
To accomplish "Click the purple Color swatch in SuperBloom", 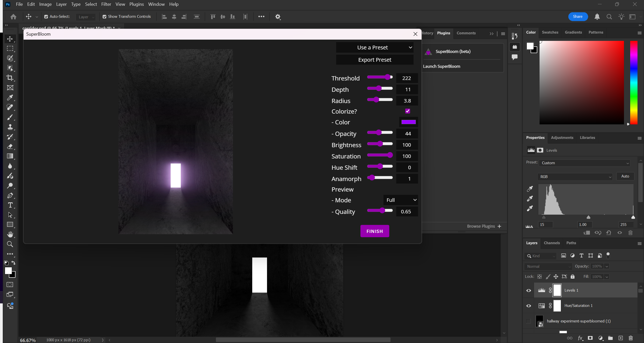I will pyautogui.click(x=408, y=122).
